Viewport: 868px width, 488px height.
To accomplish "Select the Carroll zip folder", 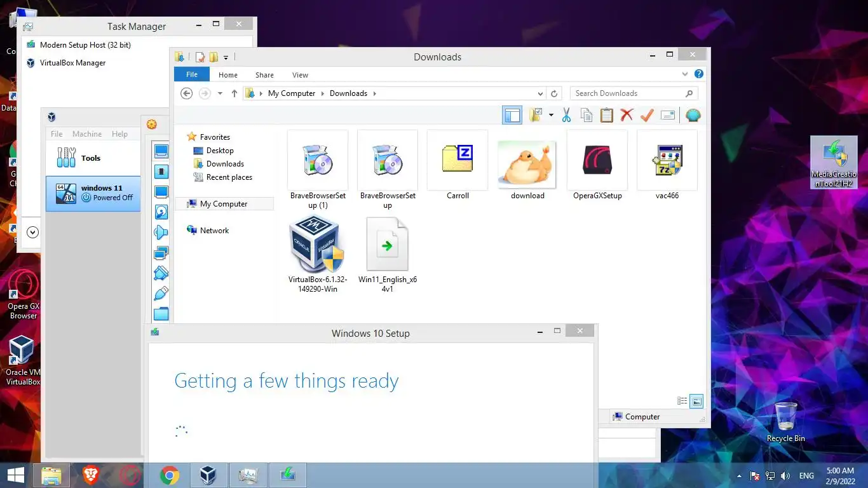I will [x=458, y=165].
